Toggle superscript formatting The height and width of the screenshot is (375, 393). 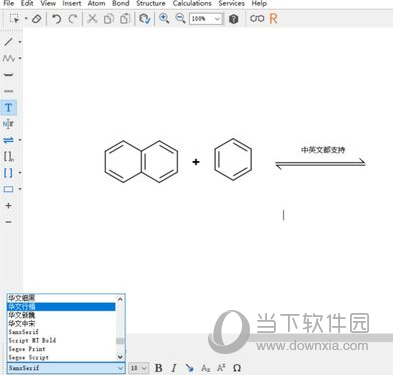pyautogui.click(x=221, y=368)
